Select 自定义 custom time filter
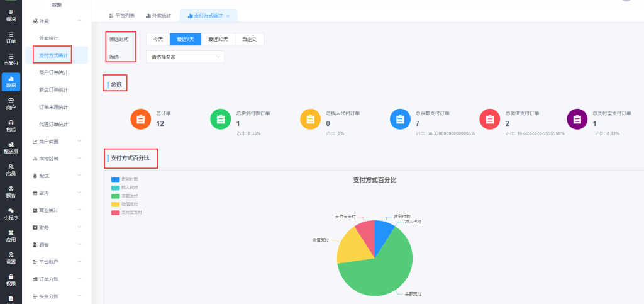The image size is (644, 304). click(250, 39)
